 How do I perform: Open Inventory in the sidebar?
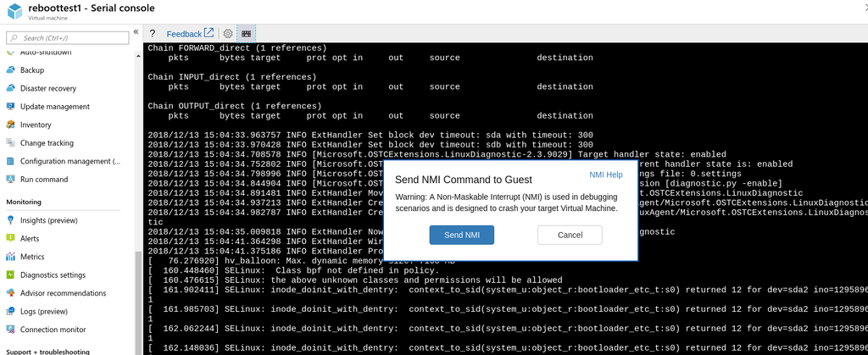[36, 125]
